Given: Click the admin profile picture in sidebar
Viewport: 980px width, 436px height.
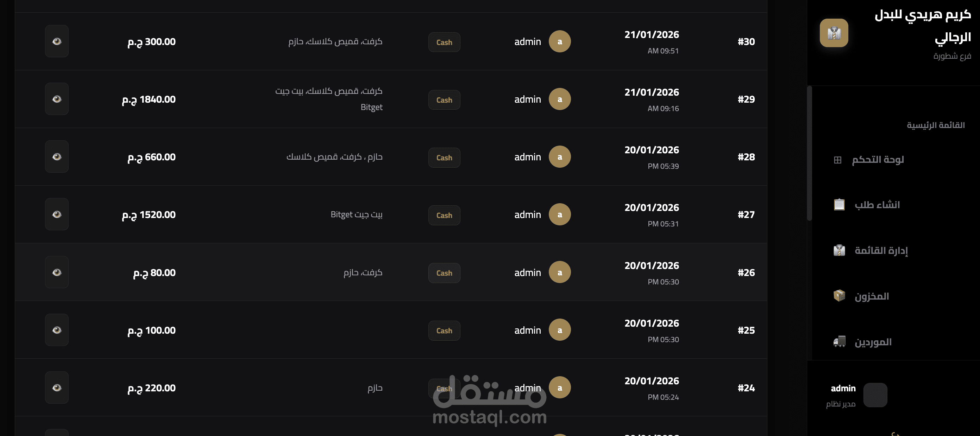Looking at the screenshot, I should pyautogui.click(x=875, y=395).
